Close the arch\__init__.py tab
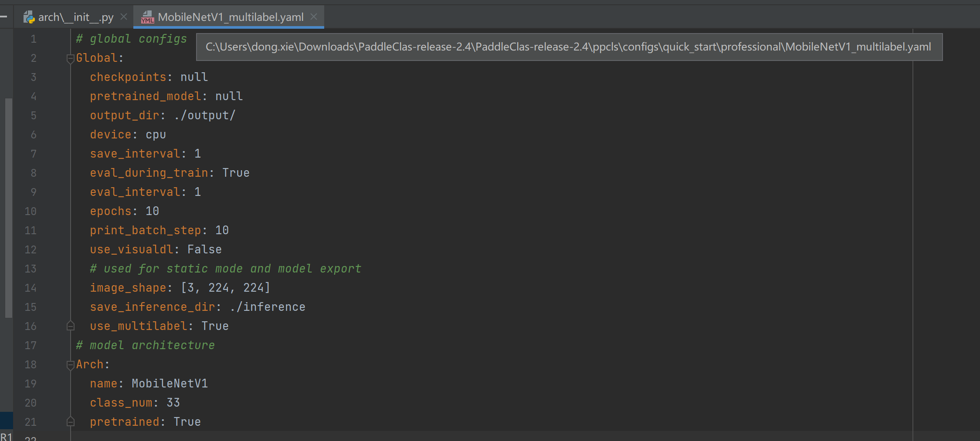 (x=124, y=17)
